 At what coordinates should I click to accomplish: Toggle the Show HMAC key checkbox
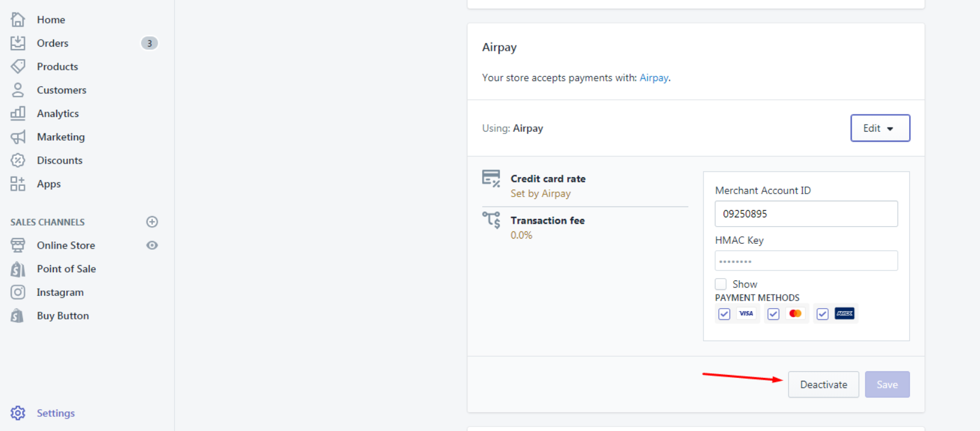[x=721, y=284]
